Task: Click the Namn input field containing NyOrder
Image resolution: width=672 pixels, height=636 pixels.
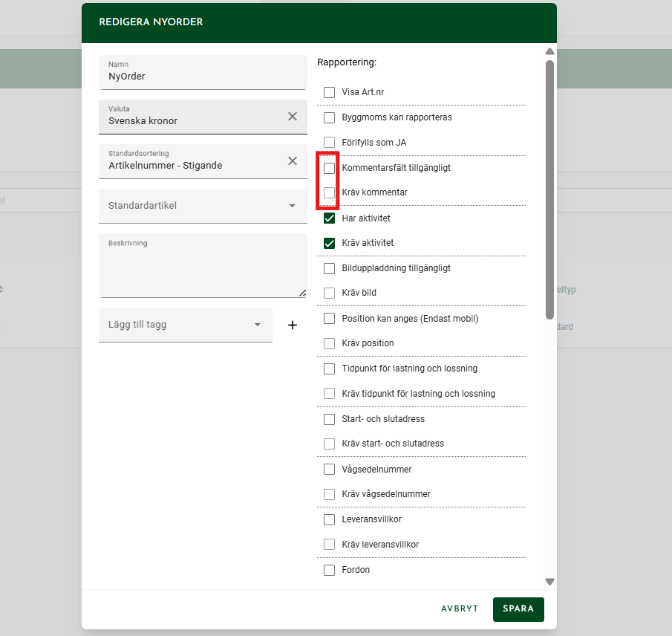Action: [203, 72]
